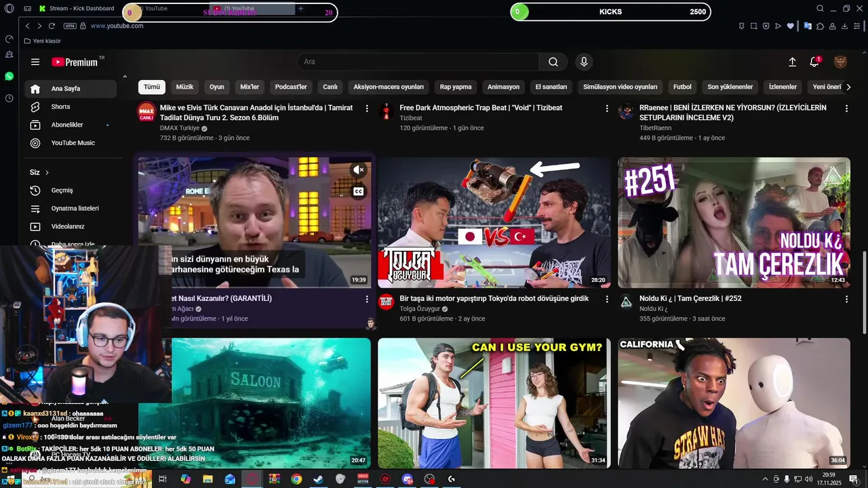
Task: Open options menu for RRaenee video
Action: pos(846,108)
